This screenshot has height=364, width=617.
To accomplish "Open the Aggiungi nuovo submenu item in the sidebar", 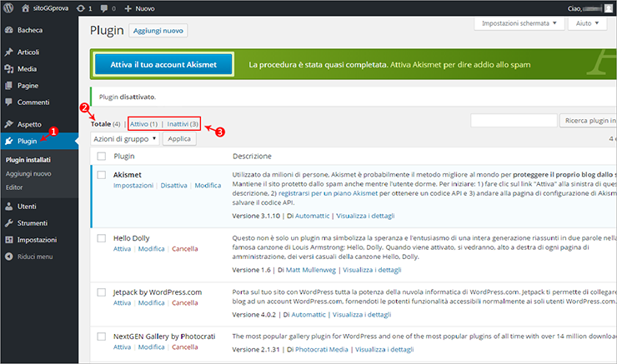I will tap(28, 174).
